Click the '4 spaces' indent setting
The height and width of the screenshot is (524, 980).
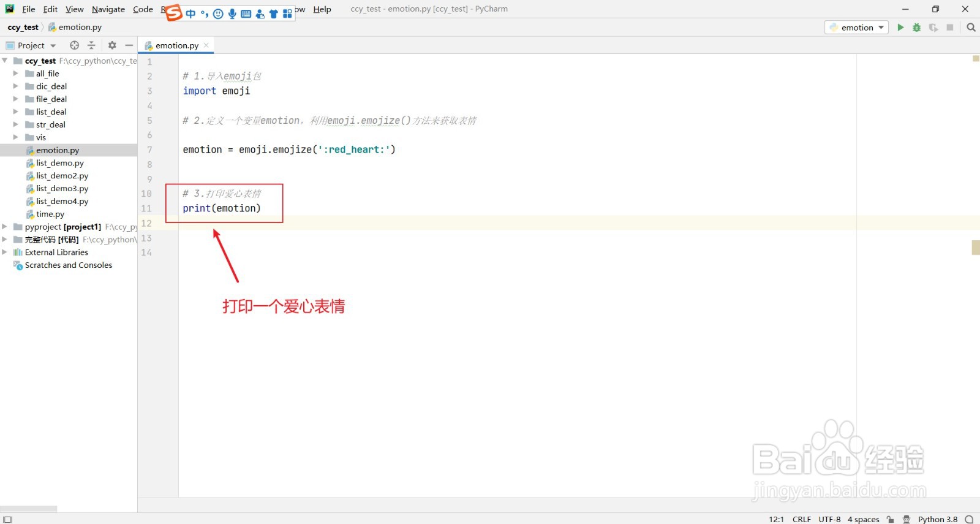coord(863,519)
